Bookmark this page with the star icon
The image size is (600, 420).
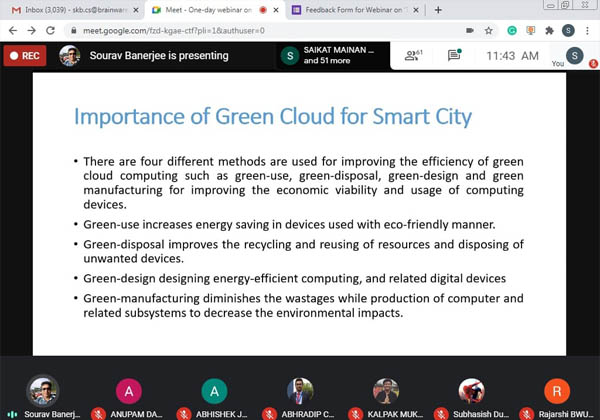489,31
